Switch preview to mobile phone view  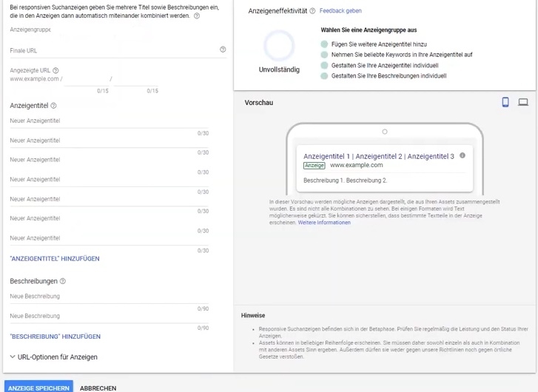(x=505, y=102)
